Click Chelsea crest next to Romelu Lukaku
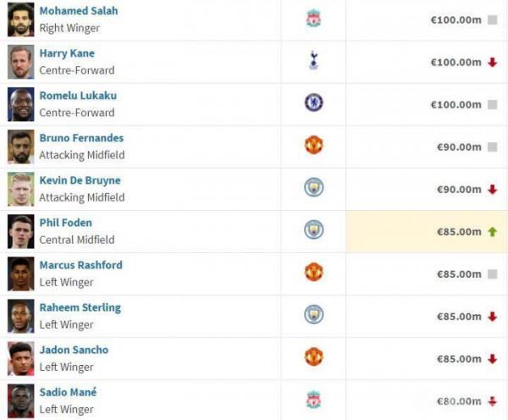The image size is (508, 420). tap(313, 103)
